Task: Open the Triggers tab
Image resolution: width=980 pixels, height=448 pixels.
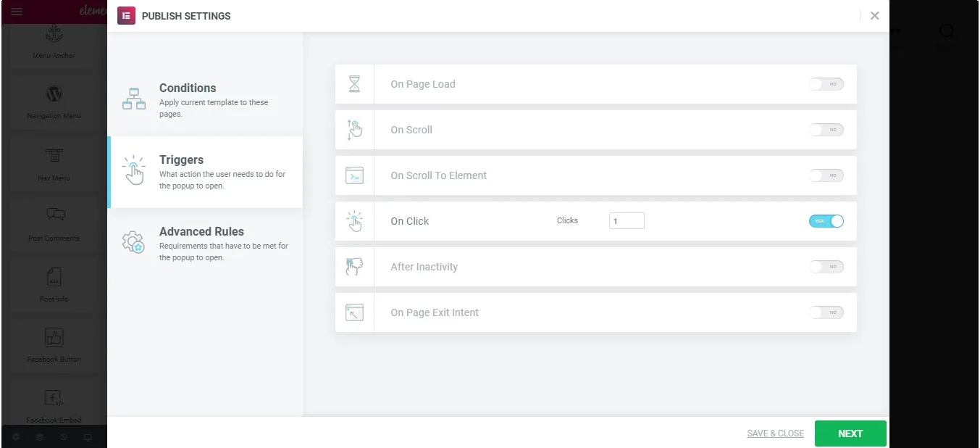Action: click(x=205, y=172)
